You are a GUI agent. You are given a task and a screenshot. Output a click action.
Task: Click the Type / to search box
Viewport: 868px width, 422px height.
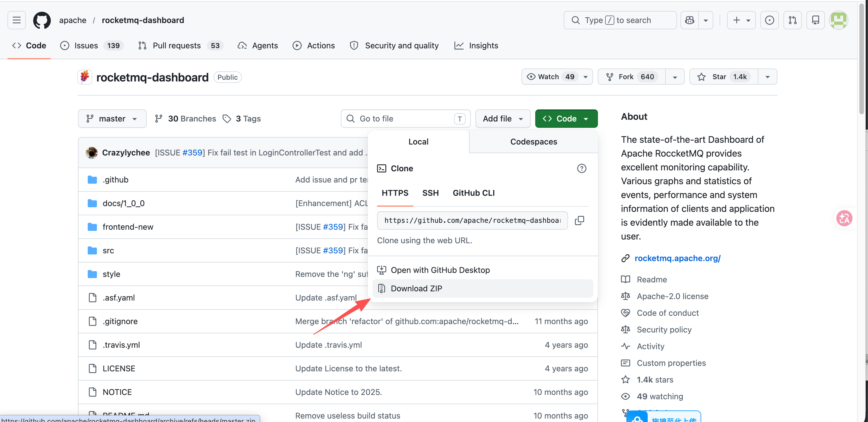[x=620, y=20]
